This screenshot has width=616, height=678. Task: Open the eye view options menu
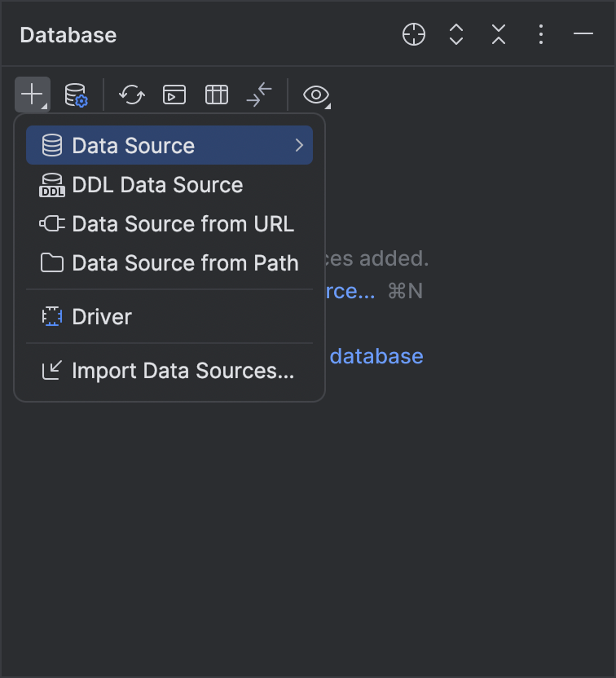pyautogui.click(x=315, y=95)
